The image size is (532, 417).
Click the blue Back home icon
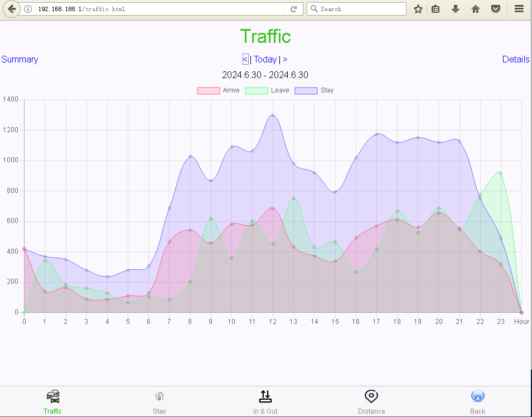tap(478, 396)
